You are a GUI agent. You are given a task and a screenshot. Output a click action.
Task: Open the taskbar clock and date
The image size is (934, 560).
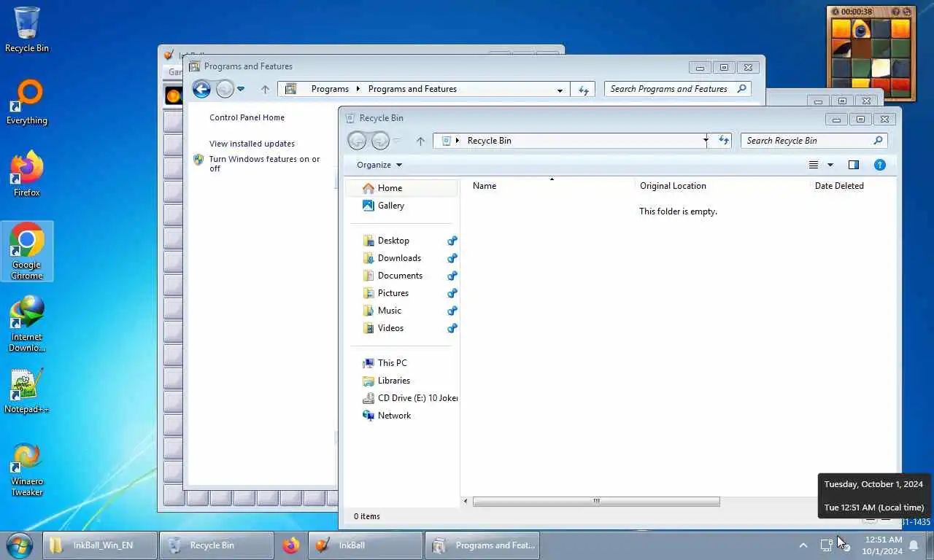pyautogui.click(x=883, y=545)
